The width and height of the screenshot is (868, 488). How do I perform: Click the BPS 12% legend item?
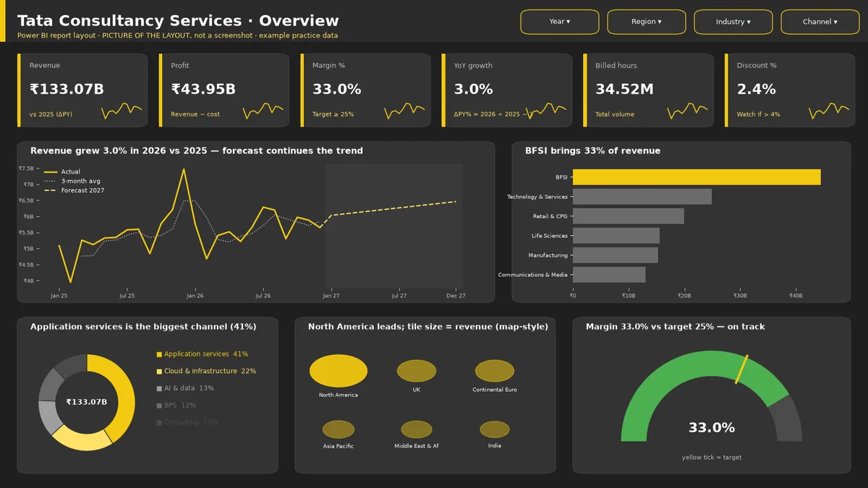pyautogui.click(x=176, y=406)
